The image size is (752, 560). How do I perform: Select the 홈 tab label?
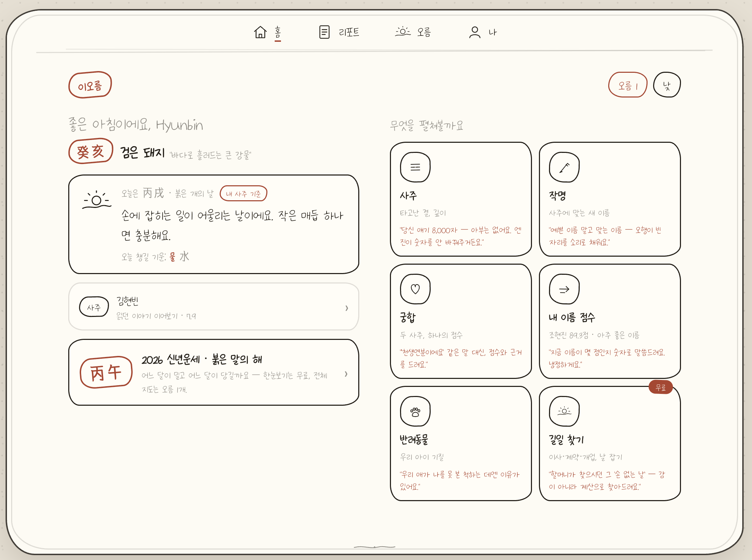pyautogui.click(x=277, y=32)
